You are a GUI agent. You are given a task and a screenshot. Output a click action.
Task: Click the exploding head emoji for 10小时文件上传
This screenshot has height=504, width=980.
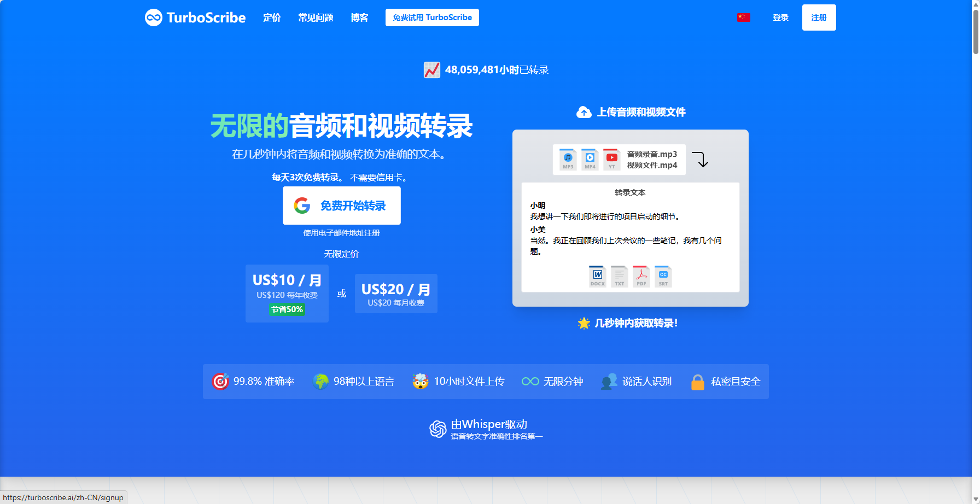pos(420,381)
